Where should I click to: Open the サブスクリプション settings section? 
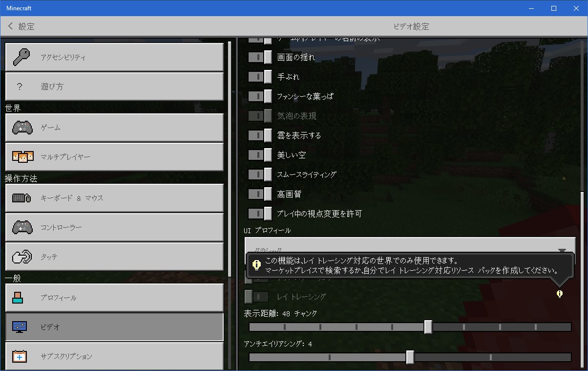click(x=114, y=356)
